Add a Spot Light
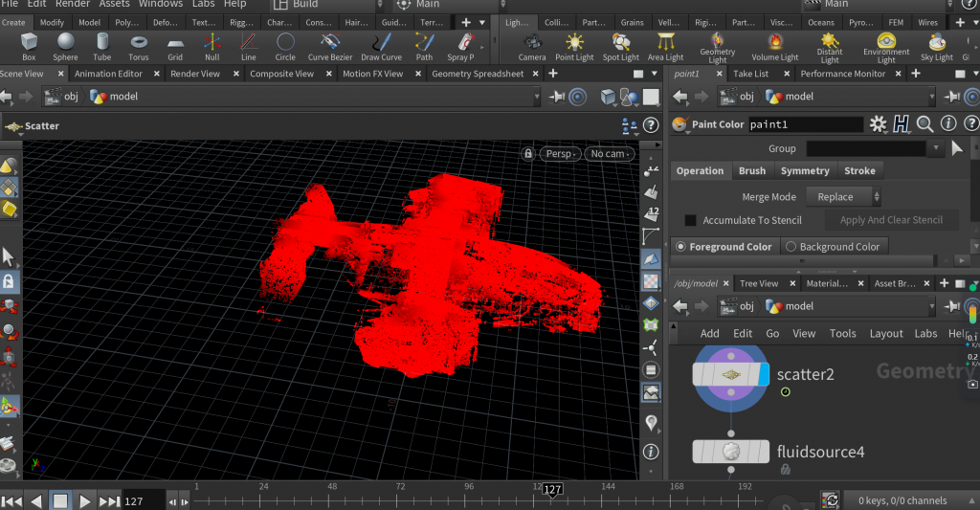The height and width of the screenshot is (510, 980). click(620, 47)
